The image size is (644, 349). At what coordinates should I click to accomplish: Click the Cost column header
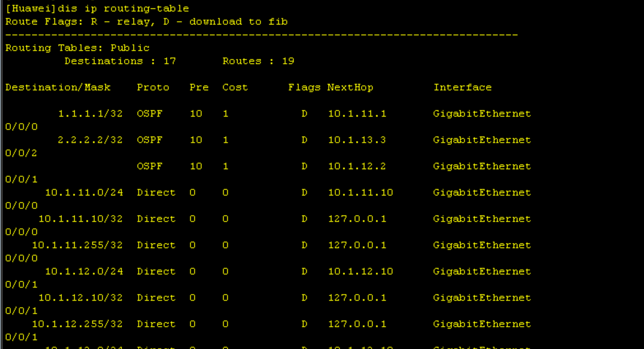tap(235, 87)
